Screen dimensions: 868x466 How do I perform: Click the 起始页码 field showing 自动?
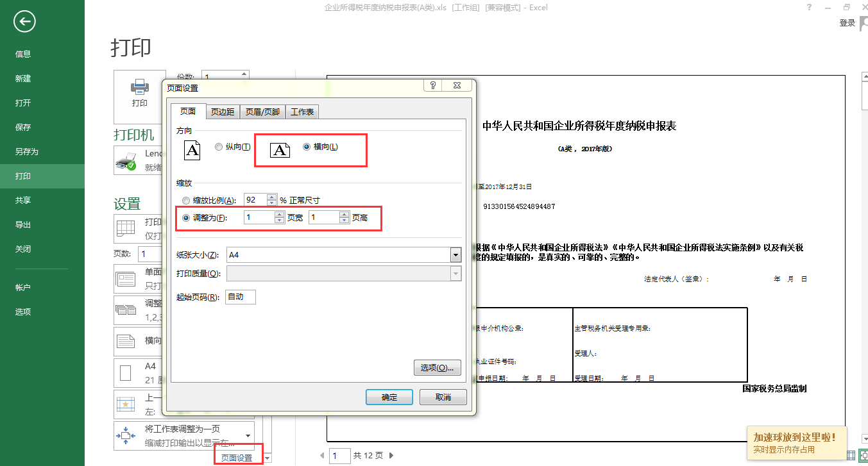(x=241, y=297)
